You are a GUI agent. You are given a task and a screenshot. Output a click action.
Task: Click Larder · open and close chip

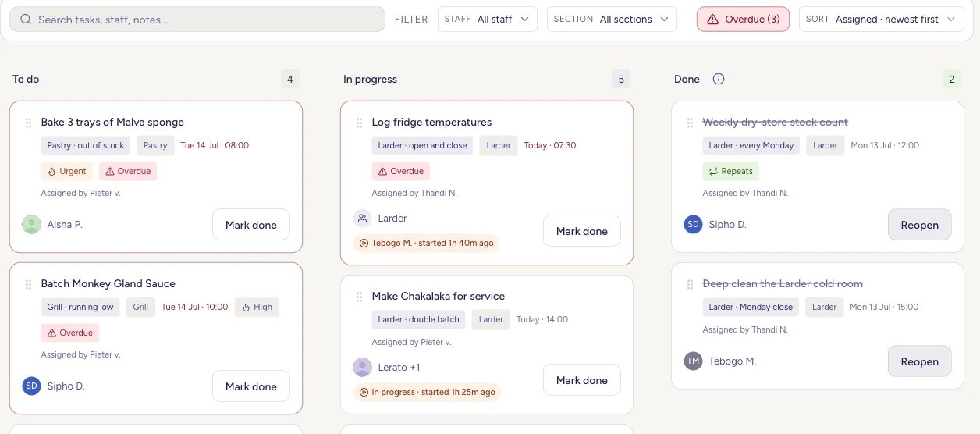(422, 145)
